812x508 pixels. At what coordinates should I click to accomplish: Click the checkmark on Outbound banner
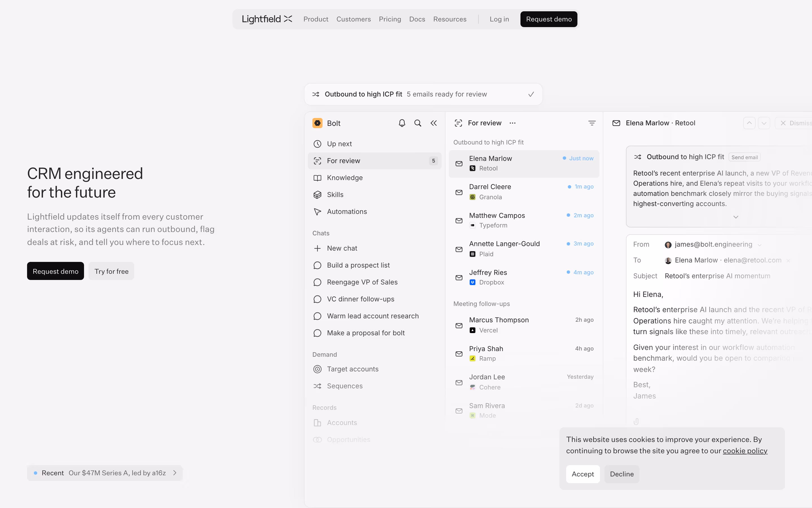click(x=531, y=95)
